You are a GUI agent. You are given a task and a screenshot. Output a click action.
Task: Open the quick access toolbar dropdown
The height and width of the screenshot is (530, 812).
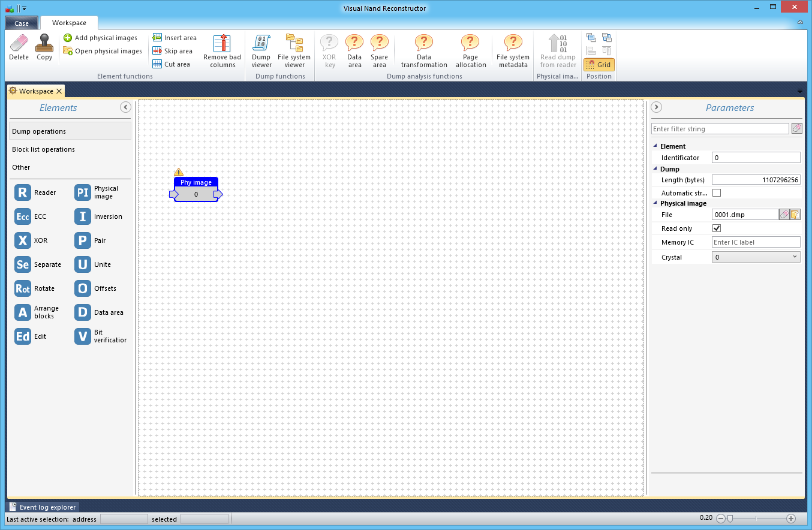[x=25, y=8]
